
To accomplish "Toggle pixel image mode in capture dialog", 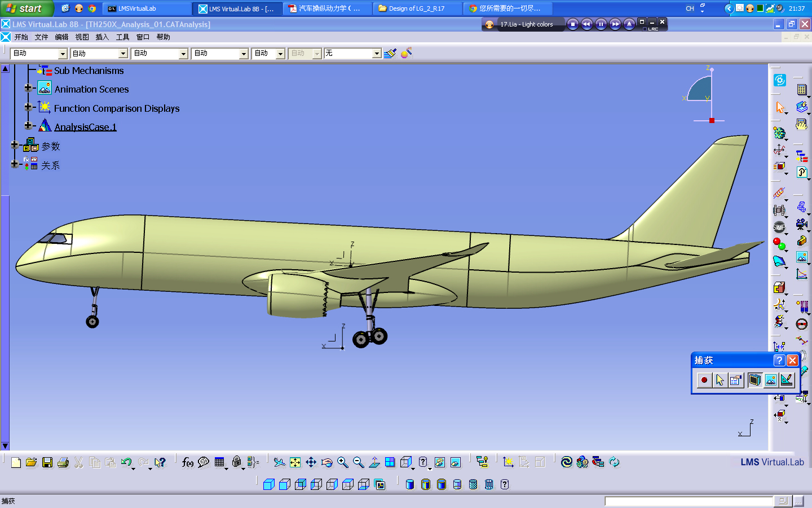I will point(771,380).
